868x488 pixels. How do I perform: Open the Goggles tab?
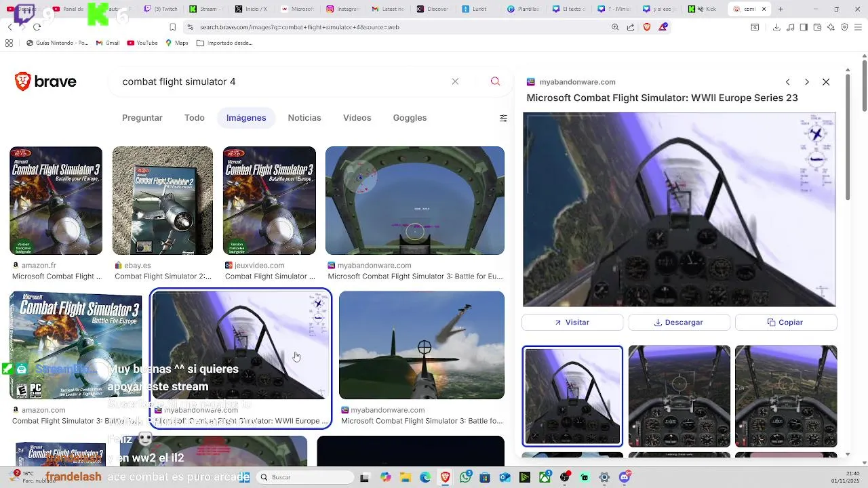coord(410,118)
